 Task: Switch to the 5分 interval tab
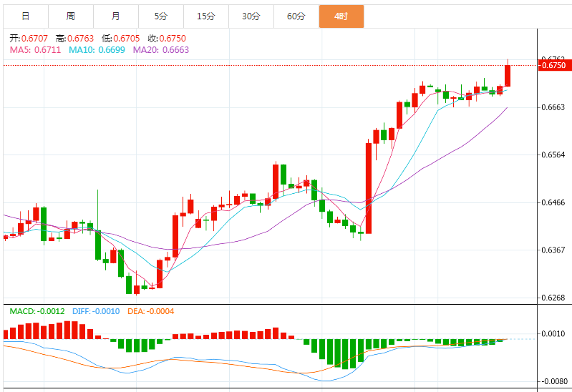[160, 16]
